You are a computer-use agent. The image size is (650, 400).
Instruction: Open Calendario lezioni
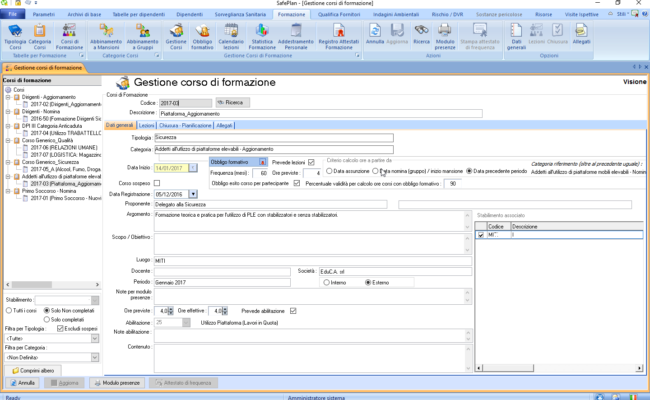coord(231,36)
